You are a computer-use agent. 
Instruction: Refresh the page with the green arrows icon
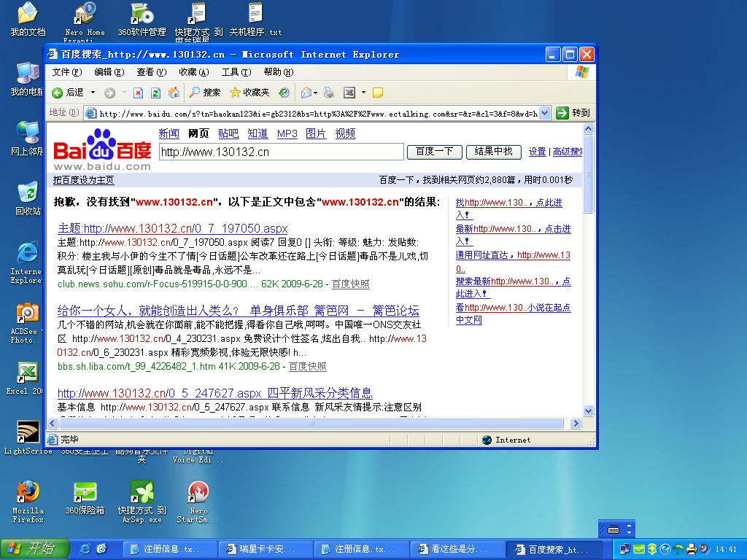coord(155,93)
